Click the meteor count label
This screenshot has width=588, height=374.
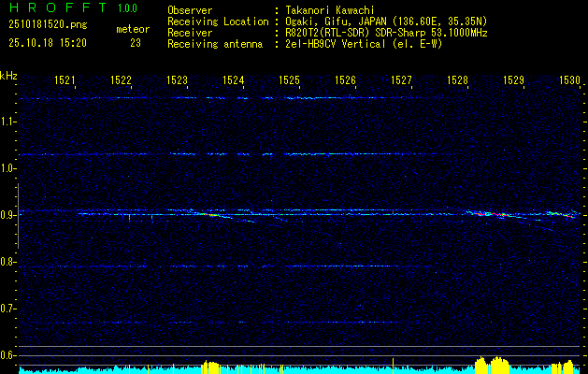click(x=133, y=29)
